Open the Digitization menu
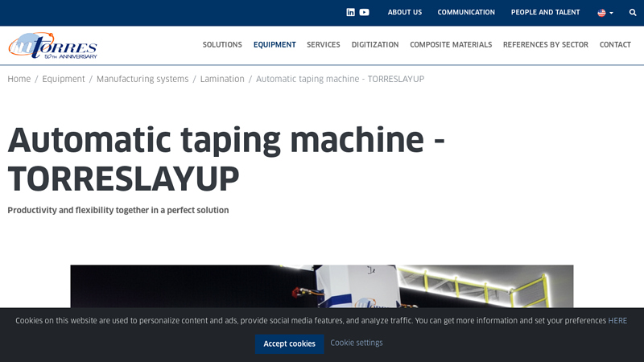This screenshot has width=644, height=362. tap(375, 45)
